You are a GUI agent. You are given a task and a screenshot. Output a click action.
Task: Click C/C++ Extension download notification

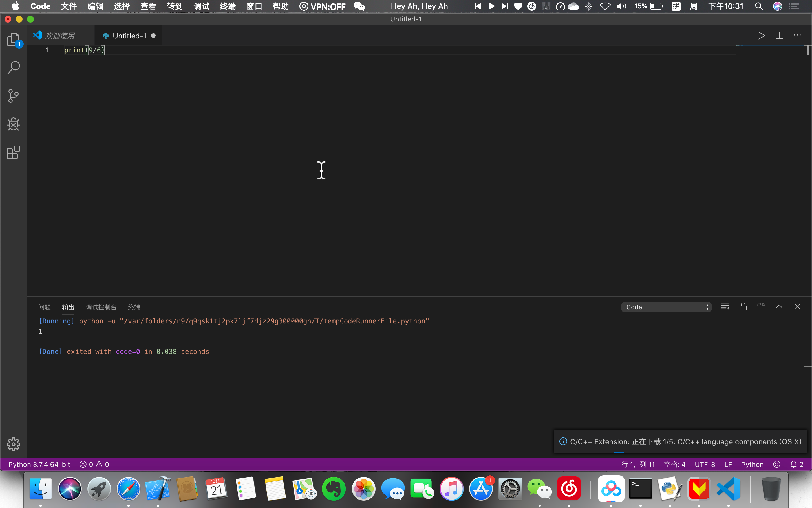(x=680, y=441)
